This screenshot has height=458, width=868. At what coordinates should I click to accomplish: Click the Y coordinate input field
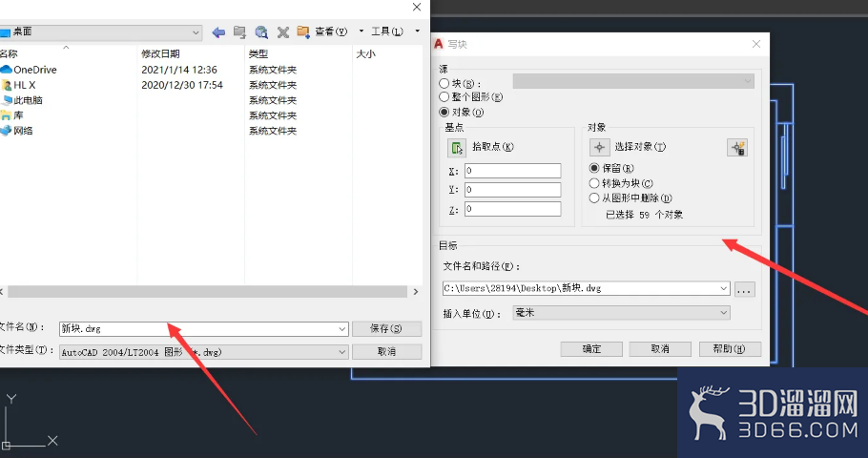click(512, 190)
